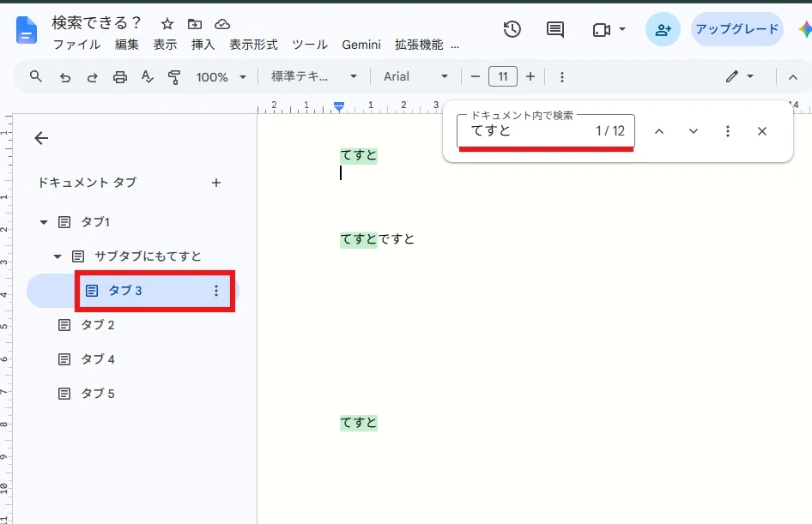Click the bottom highlighted てすと in document
812x524 pixels.
358,423
